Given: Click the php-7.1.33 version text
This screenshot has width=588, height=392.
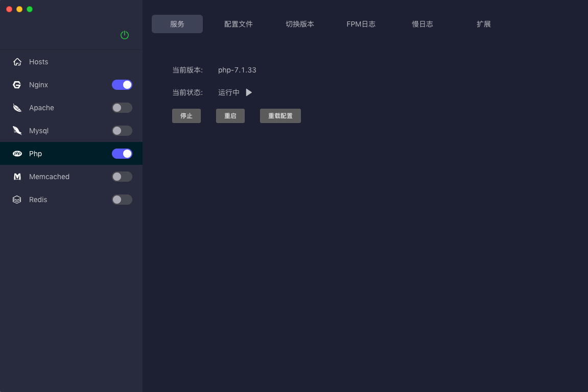Looking at the screenshot, I should [237, 70].
